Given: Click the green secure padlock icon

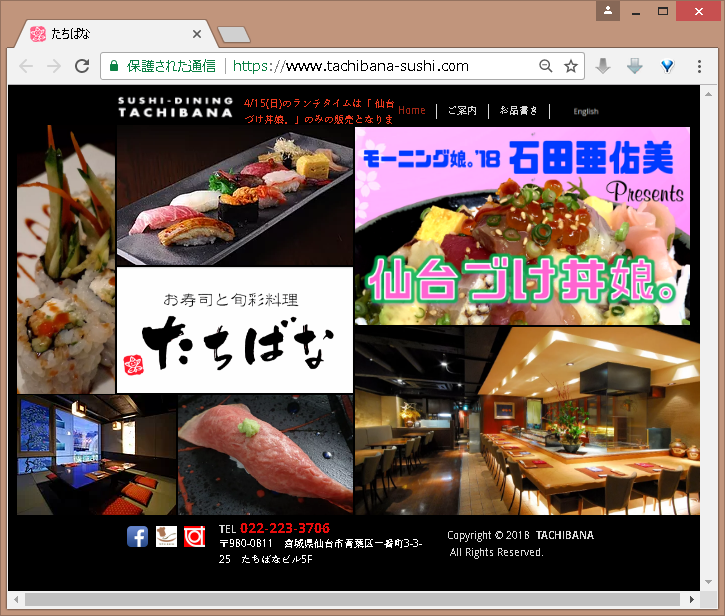Looking at the screenshot, I should (x=114, y=66).
